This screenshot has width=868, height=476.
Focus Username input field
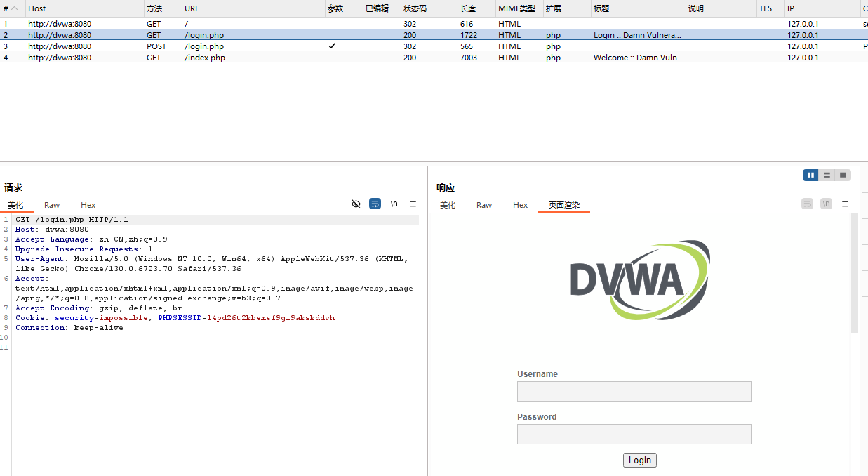pyautogui.click(x=634, y=391)
